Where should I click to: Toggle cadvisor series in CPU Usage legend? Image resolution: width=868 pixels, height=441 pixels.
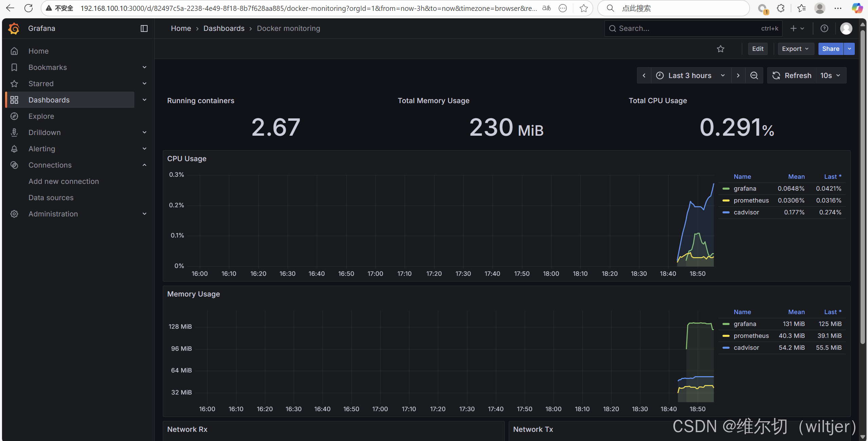746,212
